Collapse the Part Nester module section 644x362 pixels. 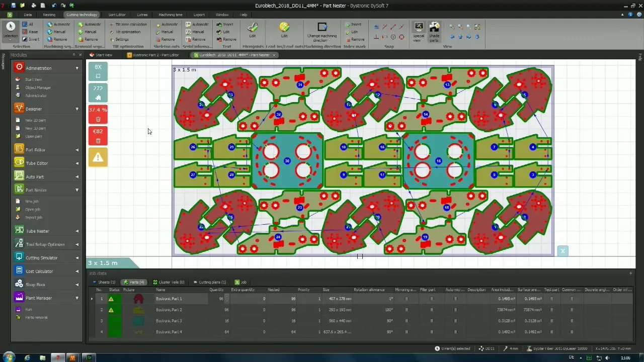[77, 190]
